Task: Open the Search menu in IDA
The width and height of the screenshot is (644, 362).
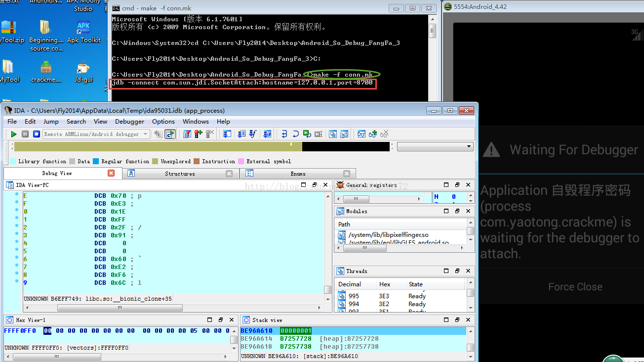Action: click(76, 121)
